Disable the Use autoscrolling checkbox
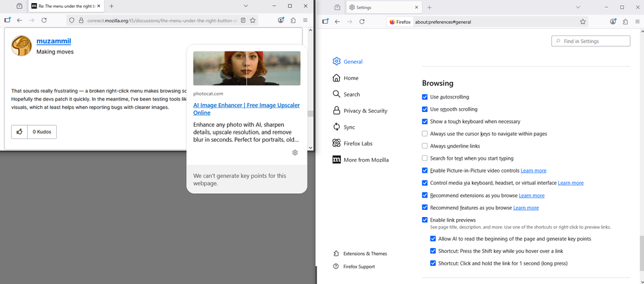The width and height of the screenshot is (644, 284). tap(425, 97)
